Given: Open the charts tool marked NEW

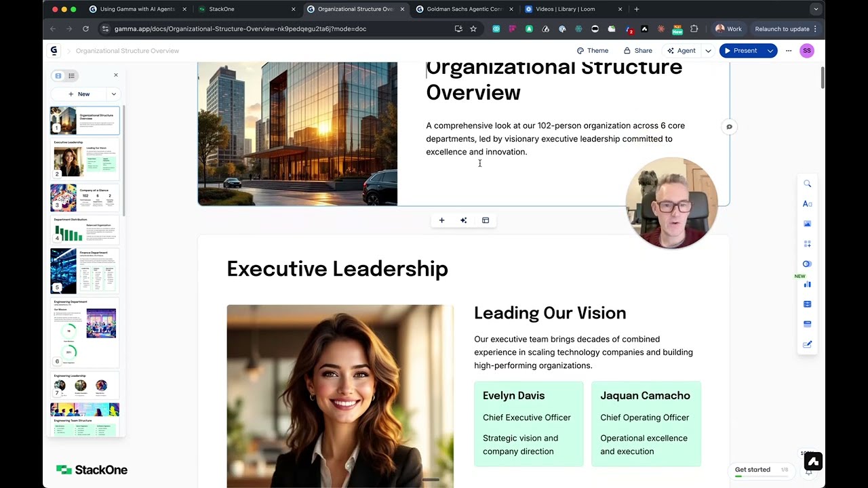Looking at the screenshot, I should coord(807,284).
